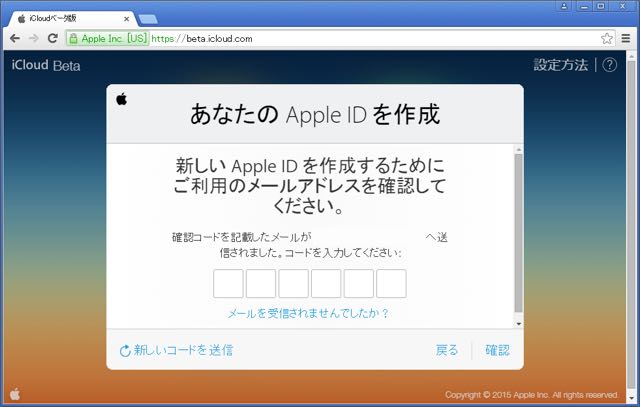This screenshot has height=407, width=640.
Task: Open a new browser tab
Action: (x=148, y=19)
